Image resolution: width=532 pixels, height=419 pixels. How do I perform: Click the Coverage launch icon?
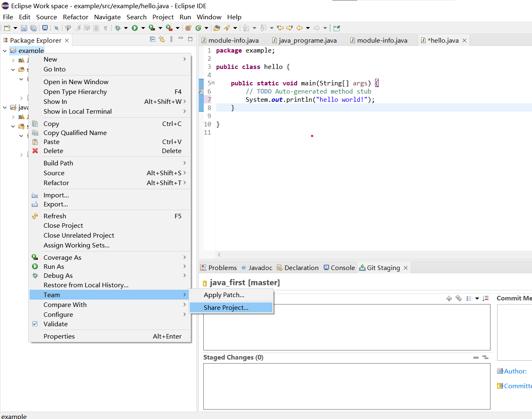(x=152, y=28)
